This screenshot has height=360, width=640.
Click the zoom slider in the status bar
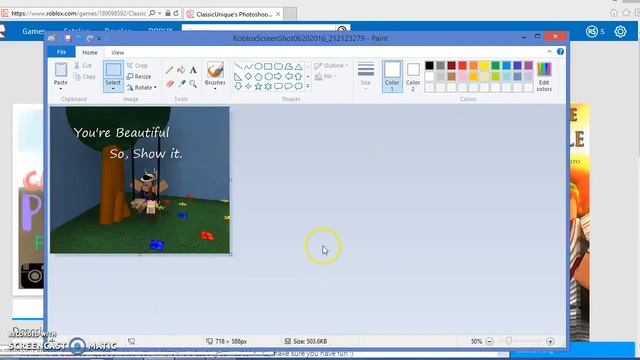[x=509, y=341]
